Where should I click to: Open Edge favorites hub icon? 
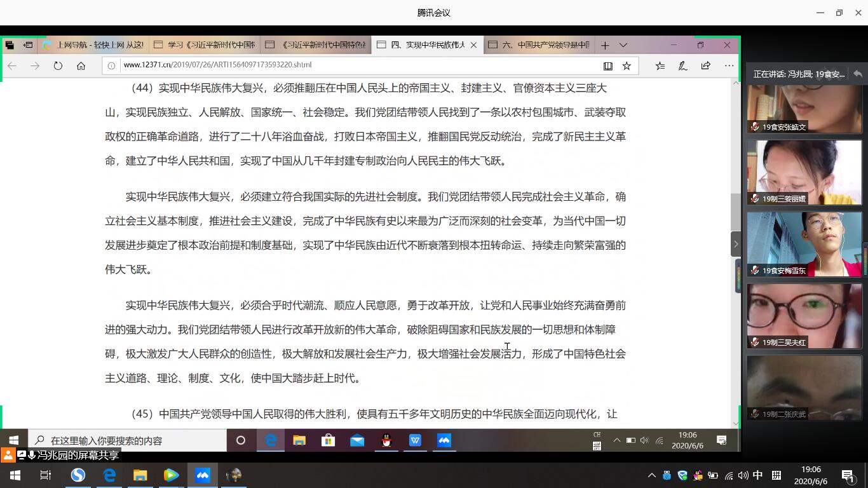[660, 65]
